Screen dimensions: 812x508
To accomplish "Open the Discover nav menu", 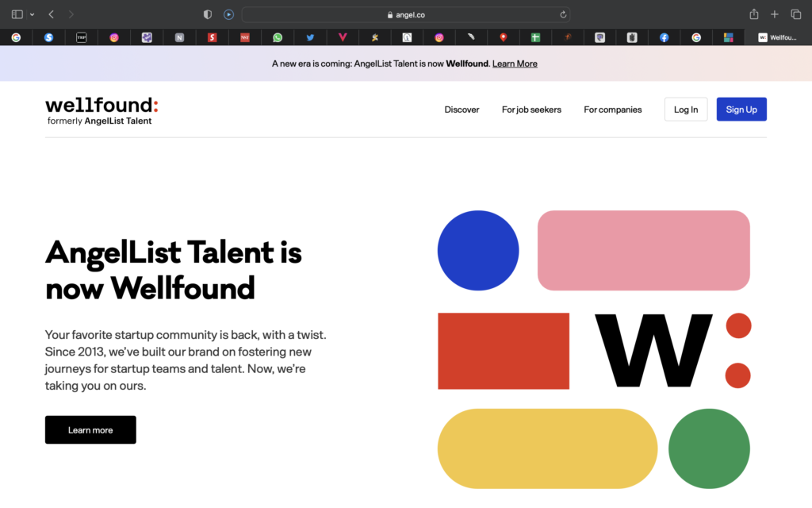I will 462,110.
